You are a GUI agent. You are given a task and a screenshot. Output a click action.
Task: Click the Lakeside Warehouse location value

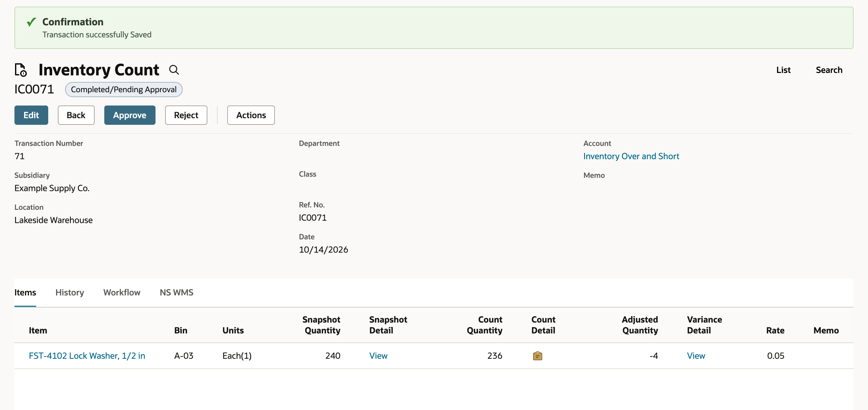54,220
